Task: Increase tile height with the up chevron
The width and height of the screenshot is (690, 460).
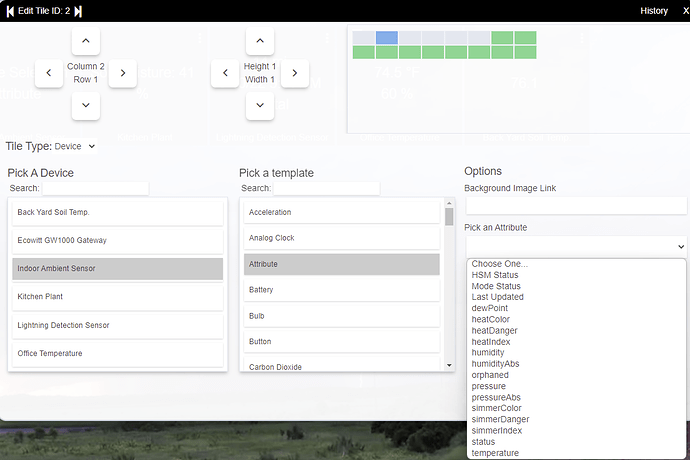Action: (x=259, y=41)
